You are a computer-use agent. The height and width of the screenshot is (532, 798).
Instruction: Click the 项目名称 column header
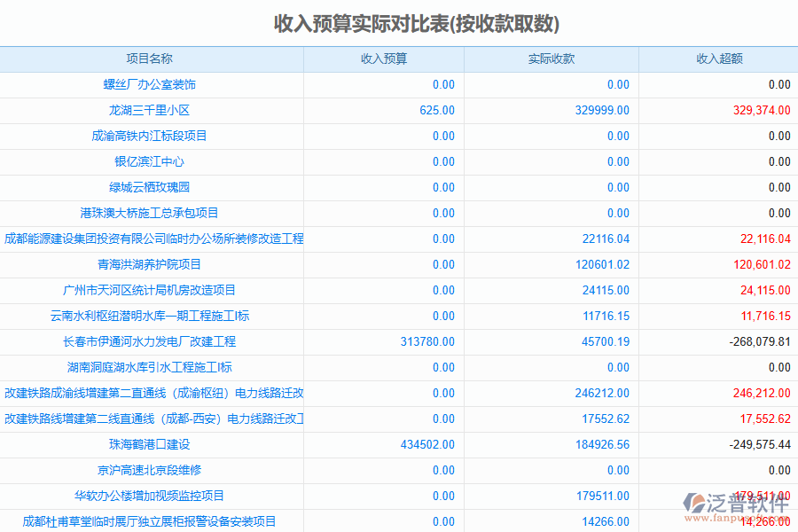[x=149, y=59]
